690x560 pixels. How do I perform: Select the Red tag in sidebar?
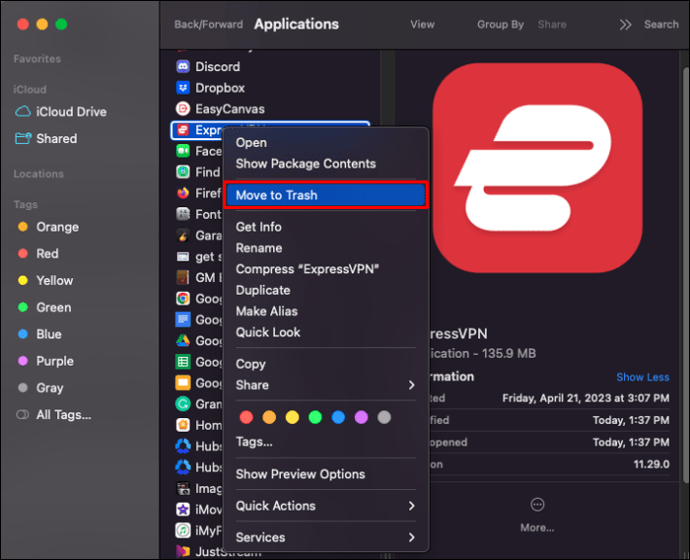click(x=38, y=254)
